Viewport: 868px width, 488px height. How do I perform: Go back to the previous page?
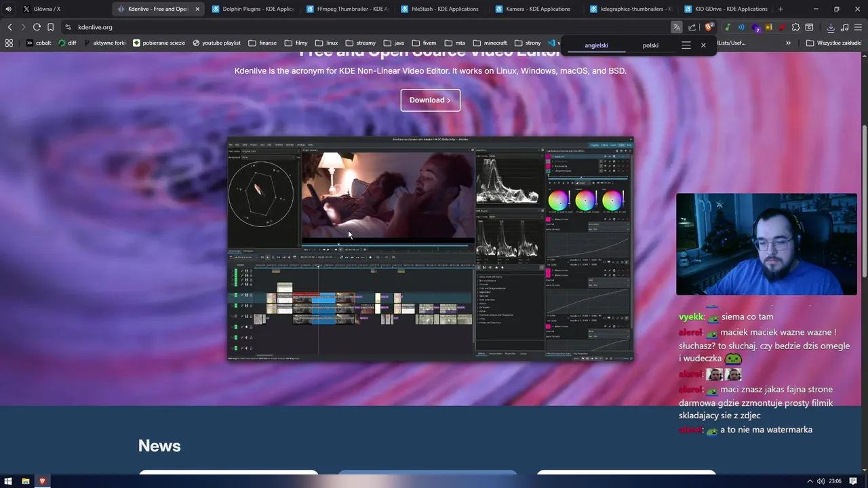point(9,27)
